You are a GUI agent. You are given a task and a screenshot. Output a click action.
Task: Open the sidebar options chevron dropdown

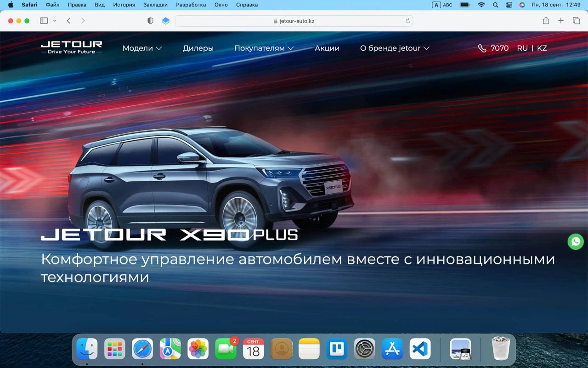[x=55, y=21]
